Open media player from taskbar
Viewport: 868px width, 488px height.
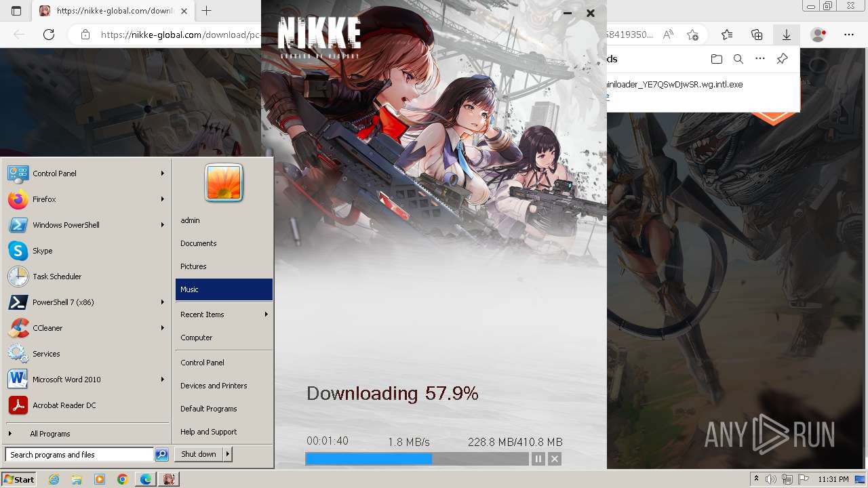pyautogui.click(x=100, y=479)
